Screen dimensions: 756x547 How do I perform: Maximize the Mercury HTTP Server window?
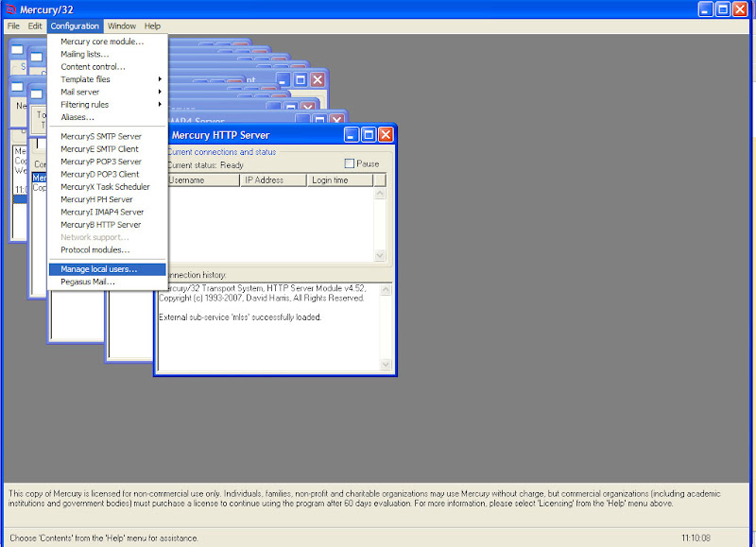[369, 135]
